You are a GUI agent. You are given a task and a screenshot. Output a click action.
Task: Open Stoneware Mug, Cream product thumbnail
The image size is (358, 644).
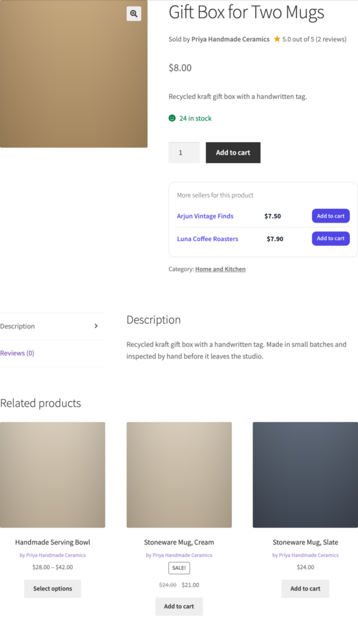(179, 475)
